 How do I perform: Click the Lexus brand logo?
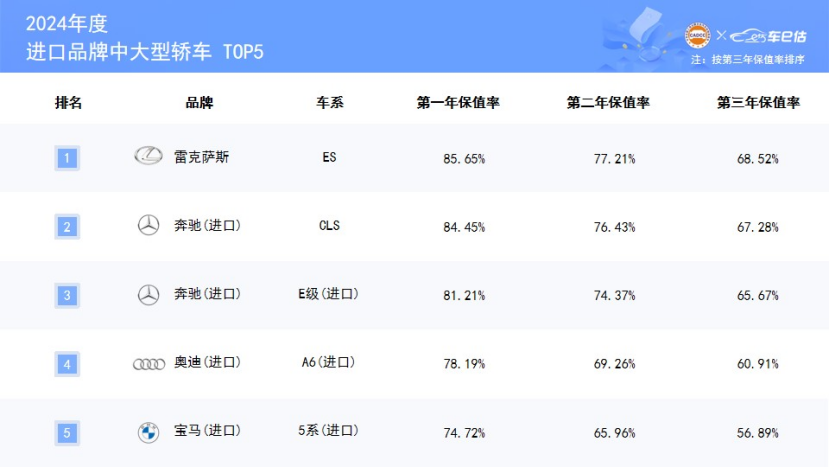(x=148, y=156)
